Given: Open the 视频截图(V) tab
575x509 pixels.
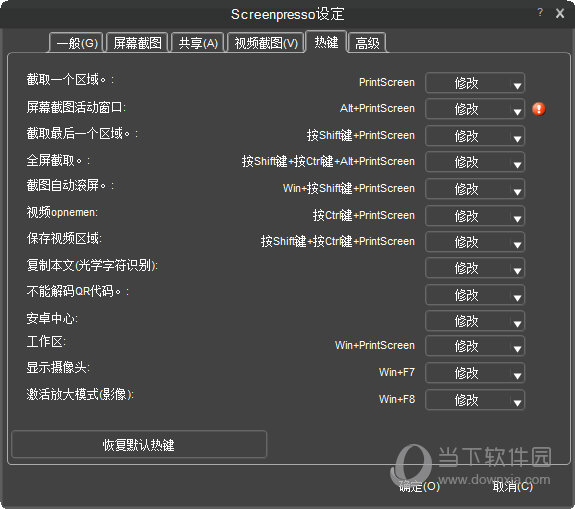Looking at the screenshot, I should coord(266,43).
